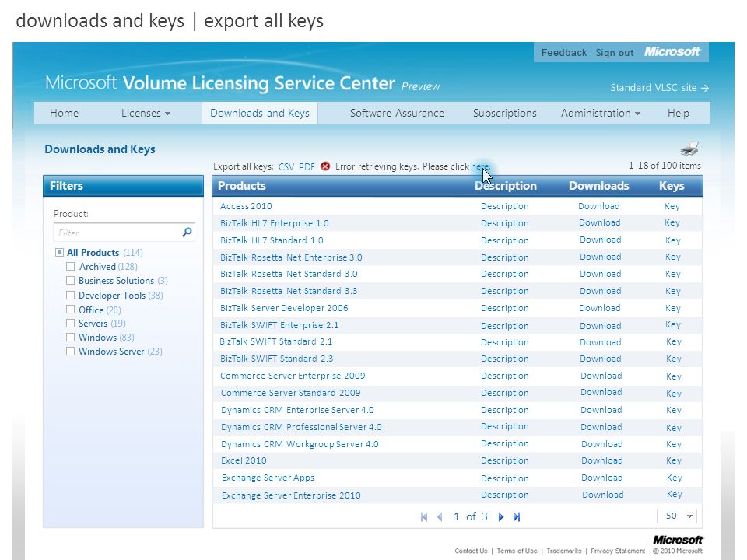This screenshot has height=560, width=747.
Task: Click Download for Commerce Server Enterprise 2009
Action: click(x=601, y=376)
